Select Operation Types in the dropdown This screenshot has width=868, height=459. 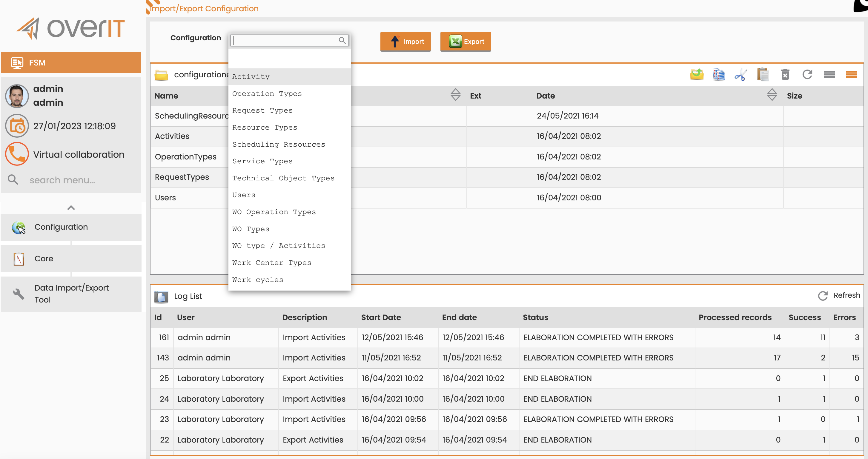(289, 93)
